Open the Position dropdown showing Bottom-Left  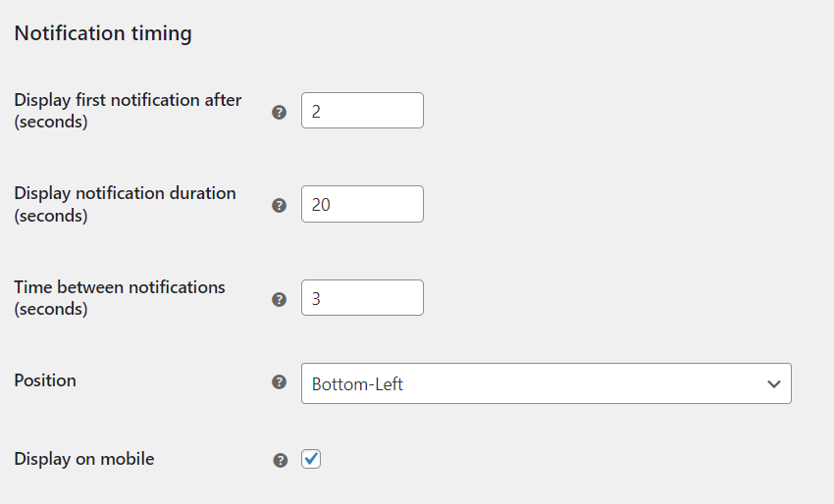point(546,383)
